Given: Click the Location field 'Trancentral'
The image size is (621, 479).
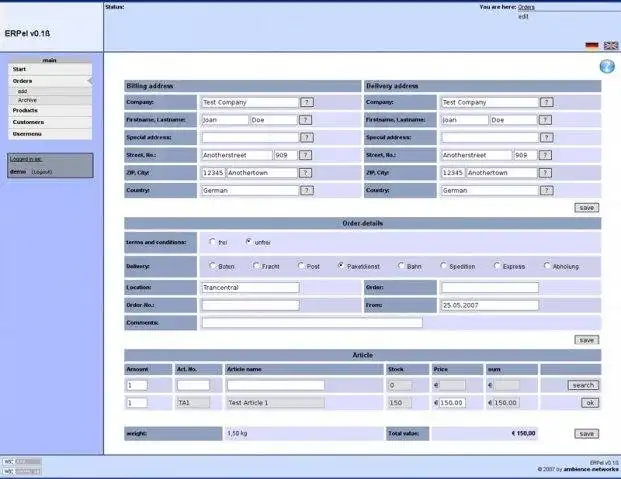Looking at the screenshot, I should coord(251,287).
